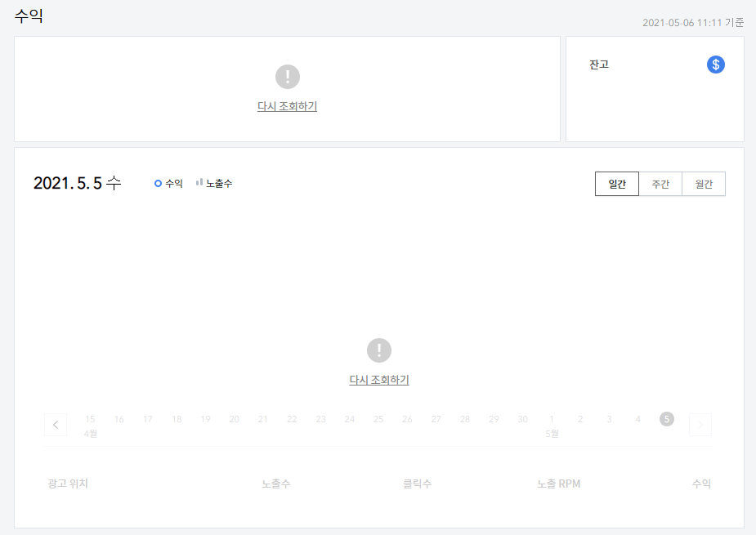Click the highlighted date 5 marker
The height and width of the screenshot is (535, 756).
tap(667, 419)
